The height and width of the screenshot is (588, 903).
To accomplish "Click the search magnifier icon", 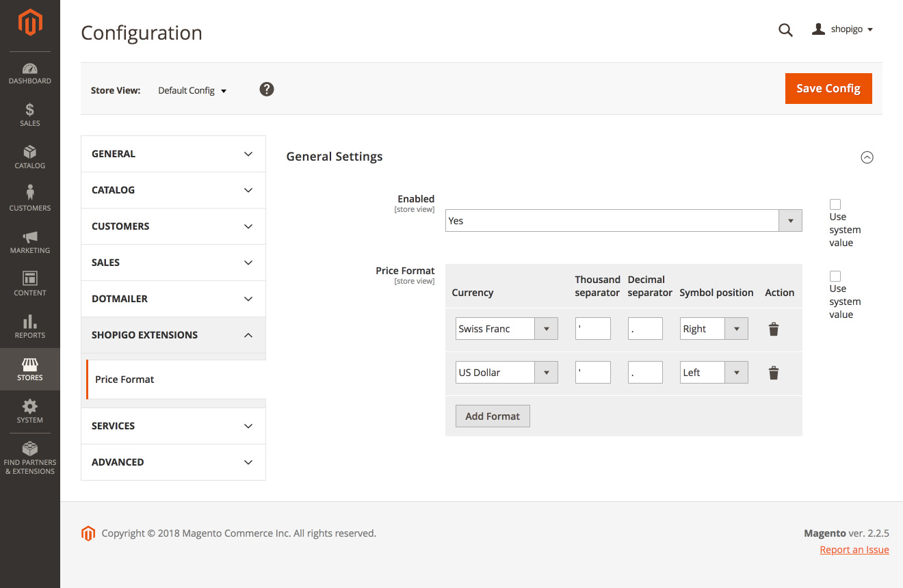I will [785, 30].
